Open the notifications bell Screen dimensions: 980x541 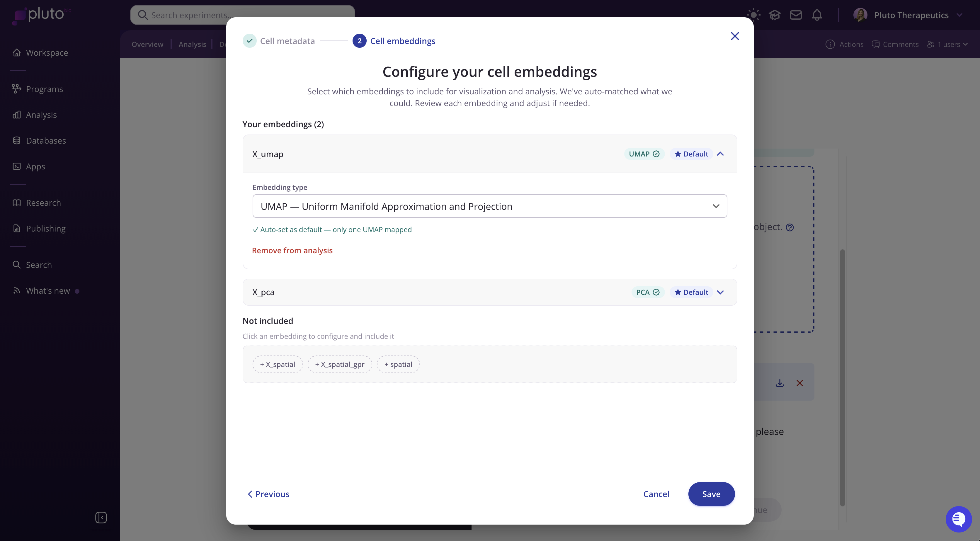tap(817, 15)
